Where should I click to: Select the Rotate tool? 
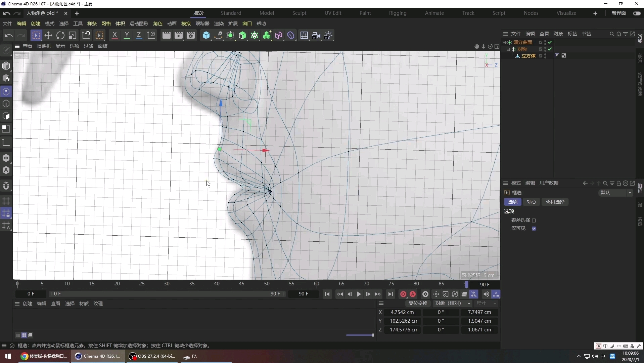coord(60,36)
